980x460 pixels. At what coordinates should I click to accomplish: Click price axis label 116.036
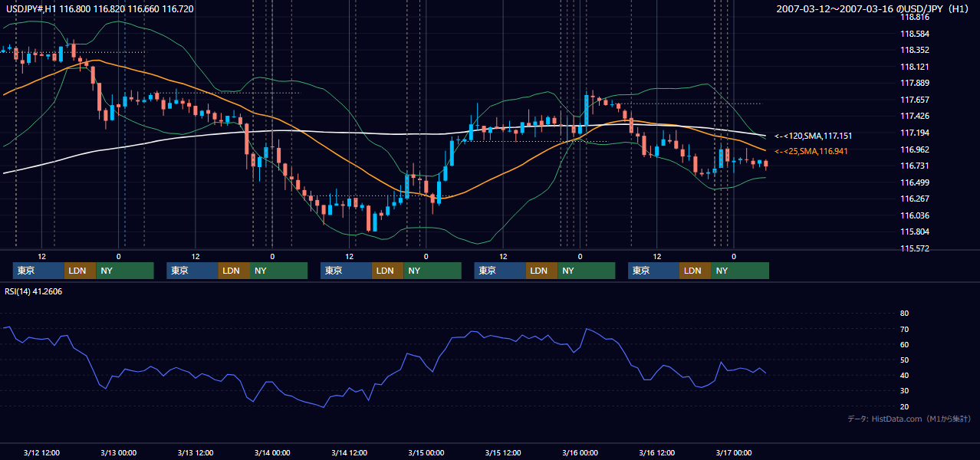914,215
